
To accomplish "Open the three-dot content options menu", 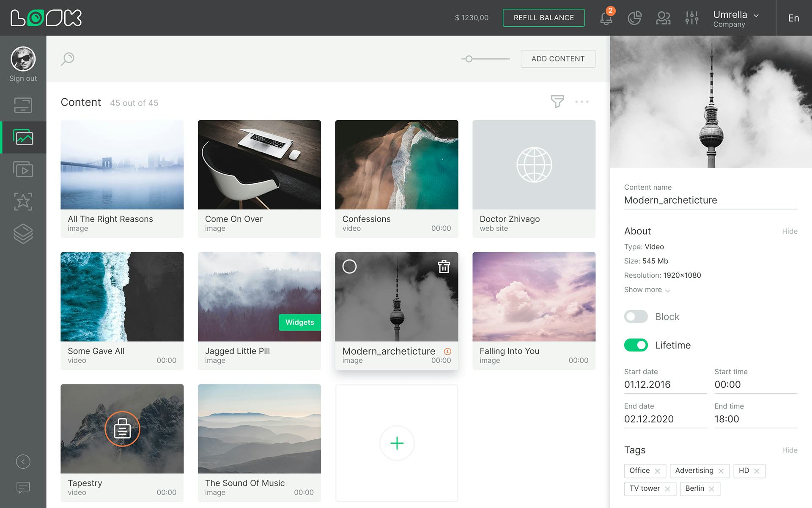I will (x=582, y=102).
